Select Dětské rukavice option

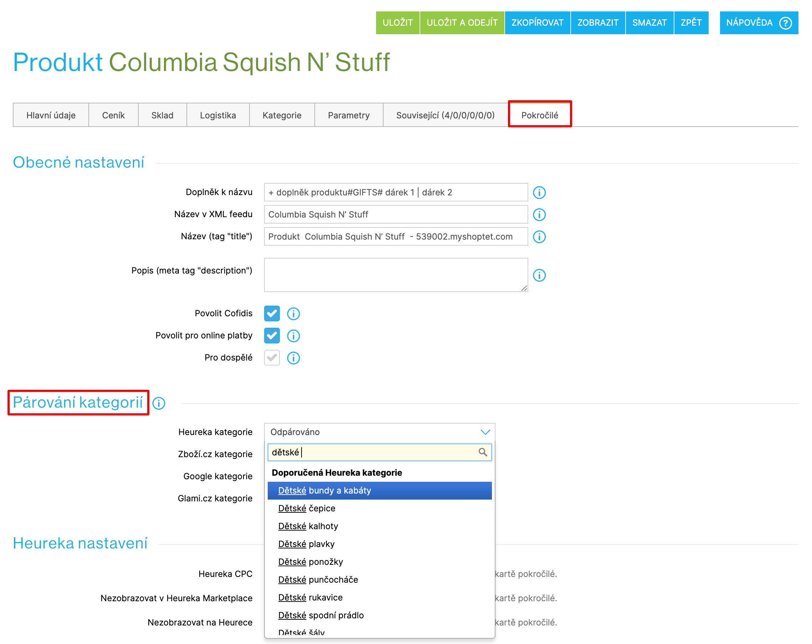[379, 597]
